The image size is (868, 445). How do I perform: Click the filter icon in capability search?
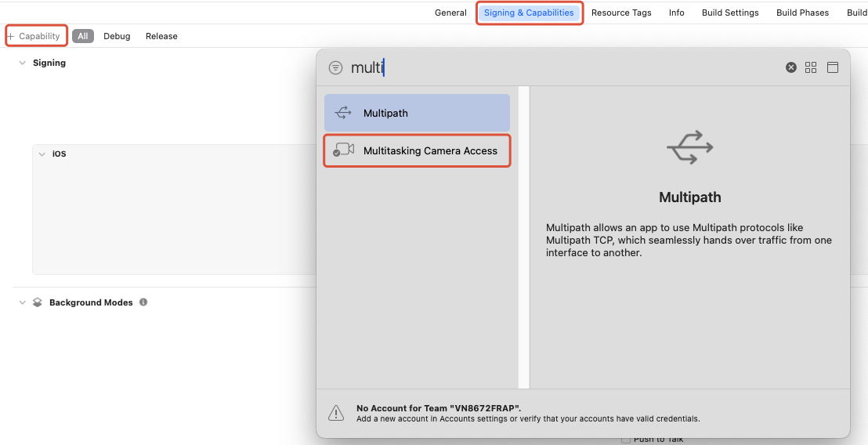point(335,68)
